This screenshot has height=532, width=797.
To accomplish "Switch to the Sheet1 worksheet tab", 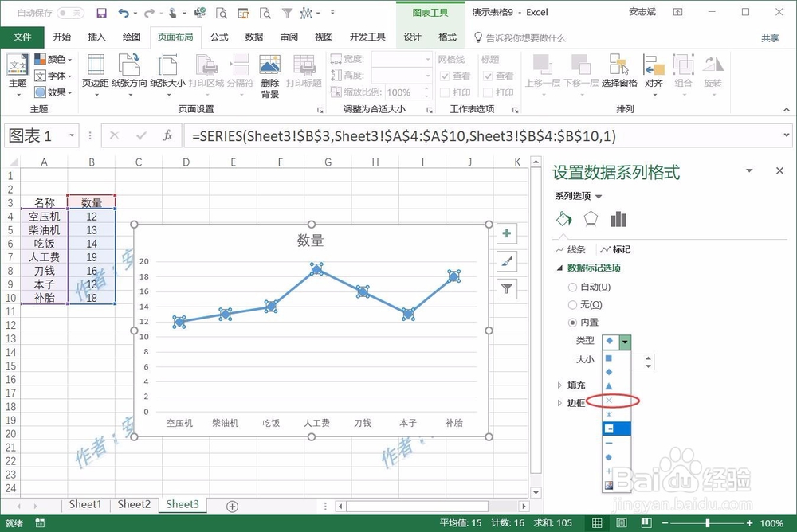I will click(84, 504).
